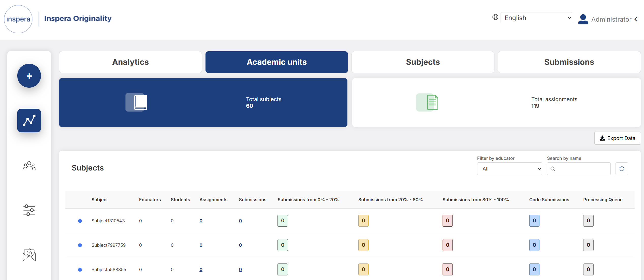Expand the Filter by educator dropdown

tap(509, 169)
